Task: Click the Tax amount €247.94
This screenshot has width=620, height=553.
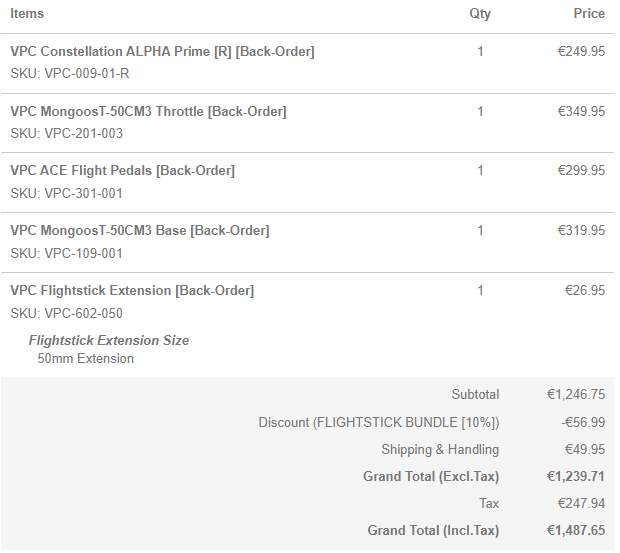Action: click(x=581, y=504)
